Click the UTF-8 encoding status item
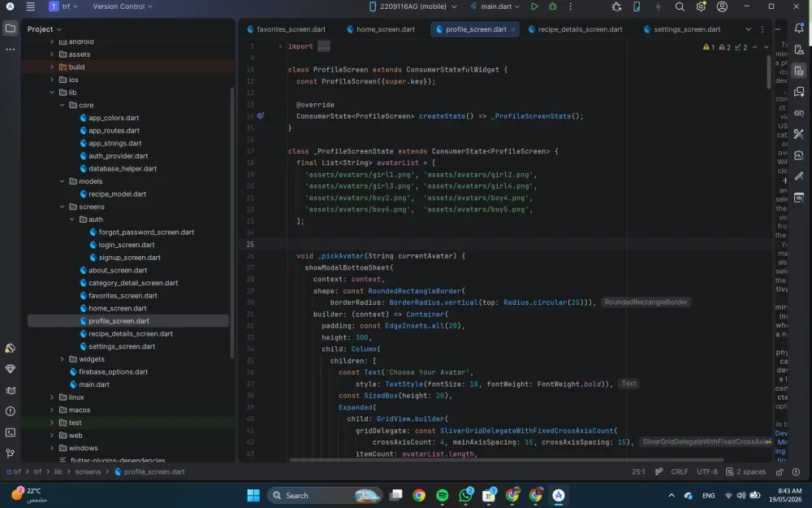Viewport: 812px width, 508px height. (x=707, y=471)
